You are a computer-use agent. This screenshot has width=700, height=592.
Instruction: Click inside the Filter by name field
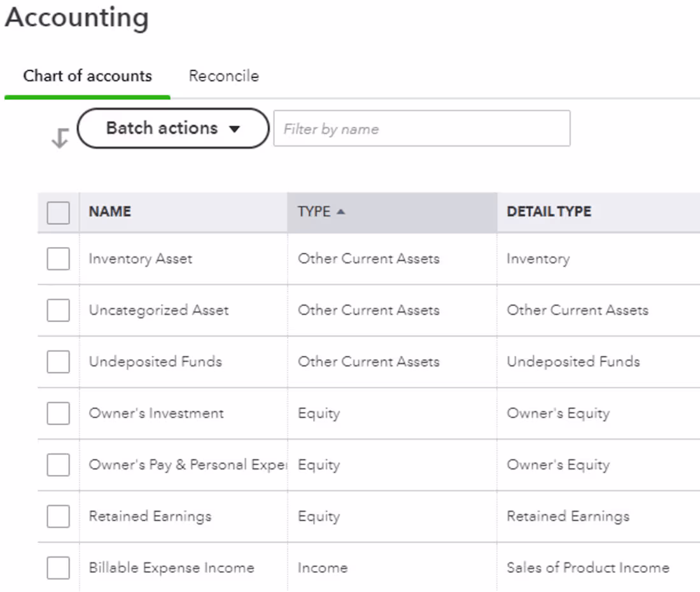click(422, 128)
